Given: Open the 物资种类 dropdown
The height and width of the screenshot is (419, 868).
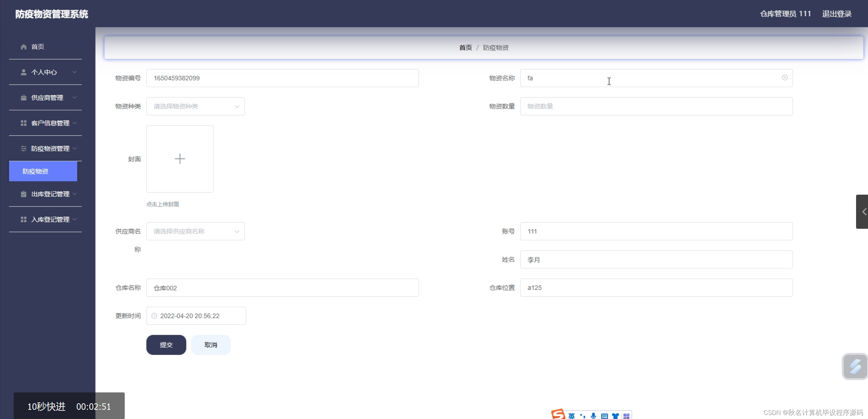Looking at the screenshot, I should (195, 106).
